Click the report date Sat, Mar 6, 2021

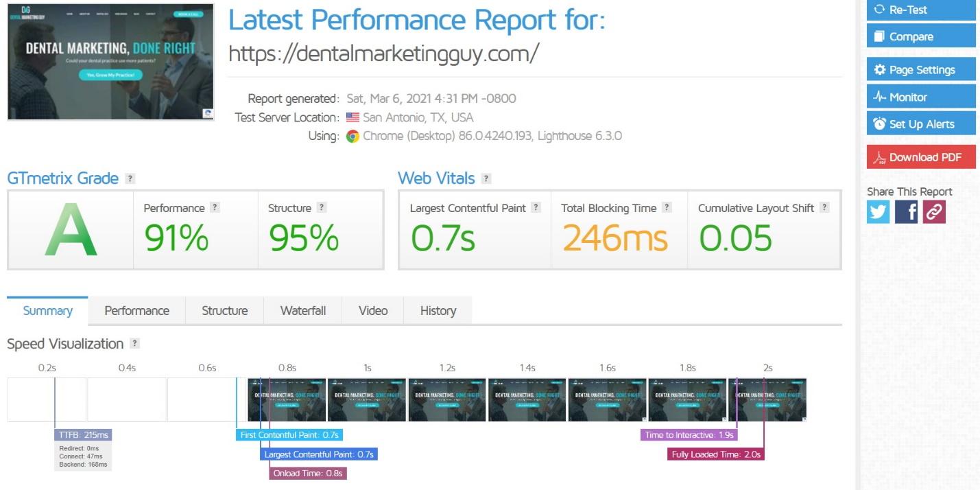point(431,98)
